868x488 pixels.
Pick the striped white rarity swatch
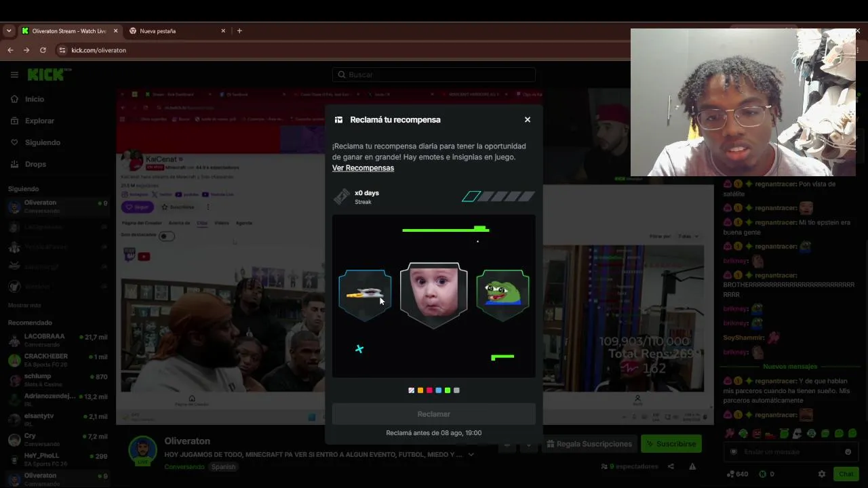411,390
